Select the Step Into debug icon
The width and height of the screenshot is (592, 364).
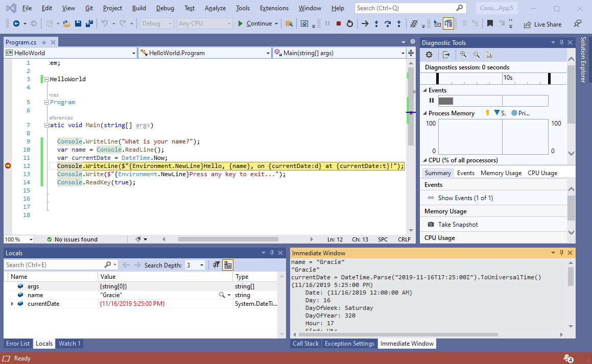click(376, 23)
